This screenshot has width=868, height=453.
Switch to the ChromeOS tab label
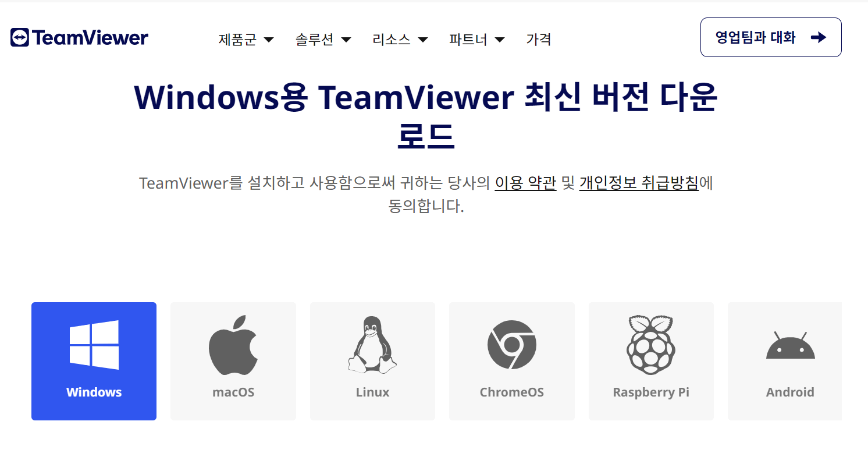click(x=512, y=392)
